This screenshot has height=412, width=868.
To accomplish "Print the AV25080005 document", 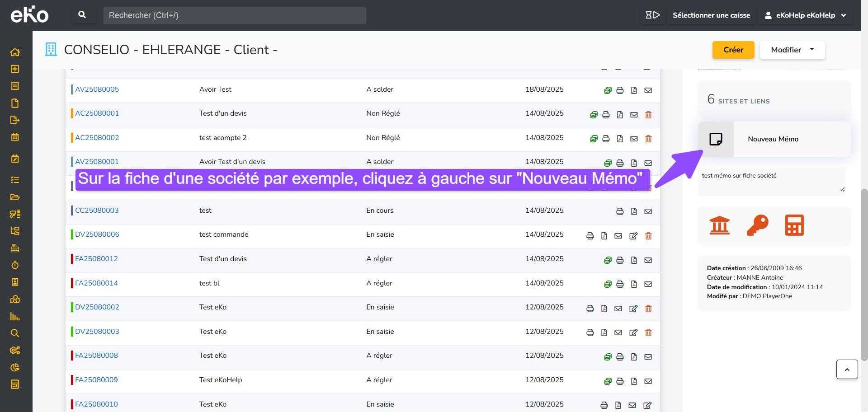I will click(x=620, y=90).
